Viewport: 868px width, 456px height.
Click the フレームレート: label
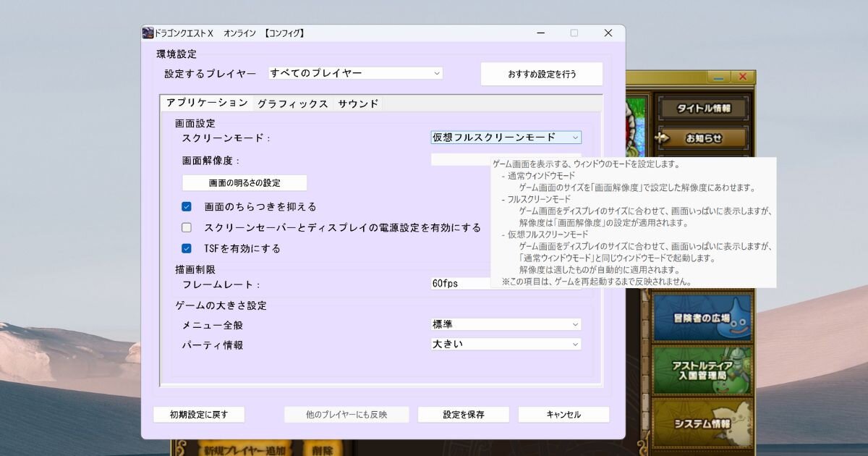coord(221,284)
